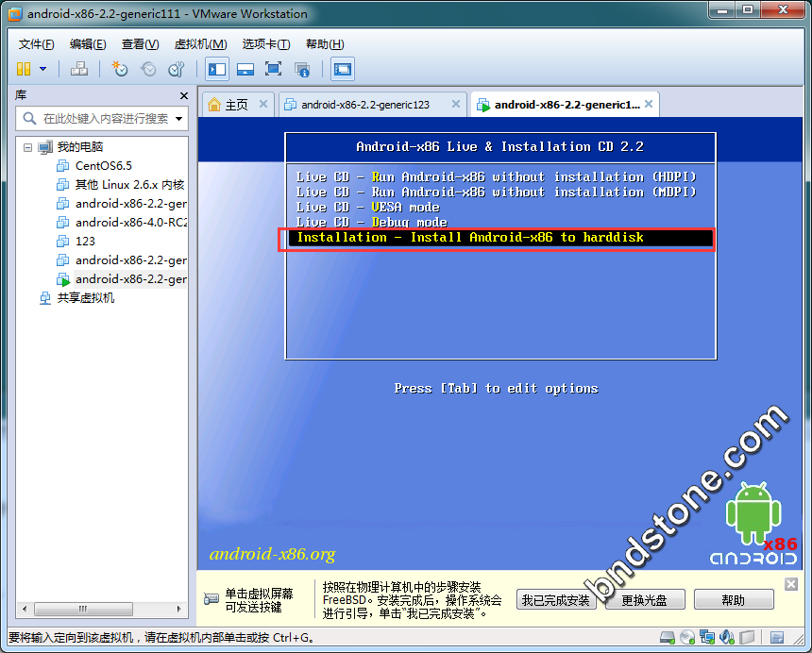Close the 主页 tab
The image size is (812, 653).
click(x=263, y=104)
